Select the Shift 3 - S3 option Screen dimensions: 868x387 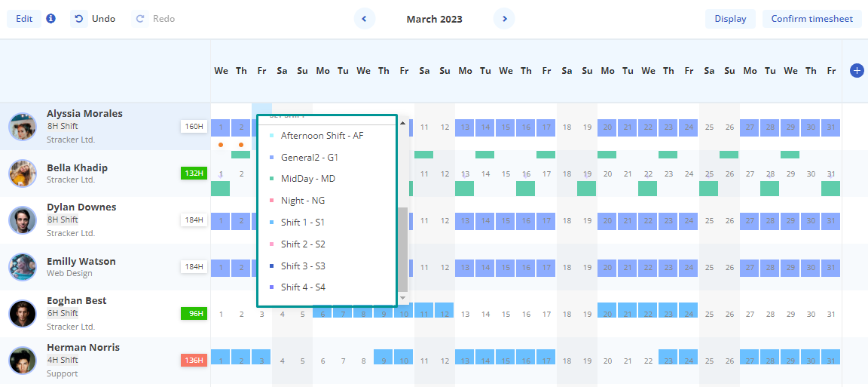click(303, 266)
